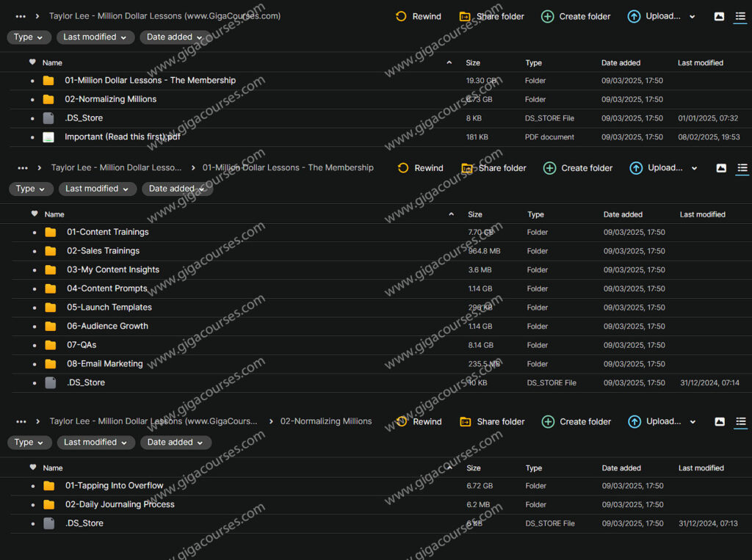Open the 06-Audience Growth folder
752x560 pixels.
pyautogui.click(x=107, y=326)
